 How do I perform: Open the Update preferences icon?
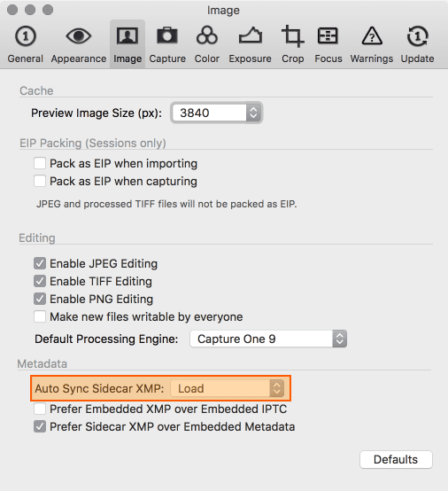[x=417, y=36]
